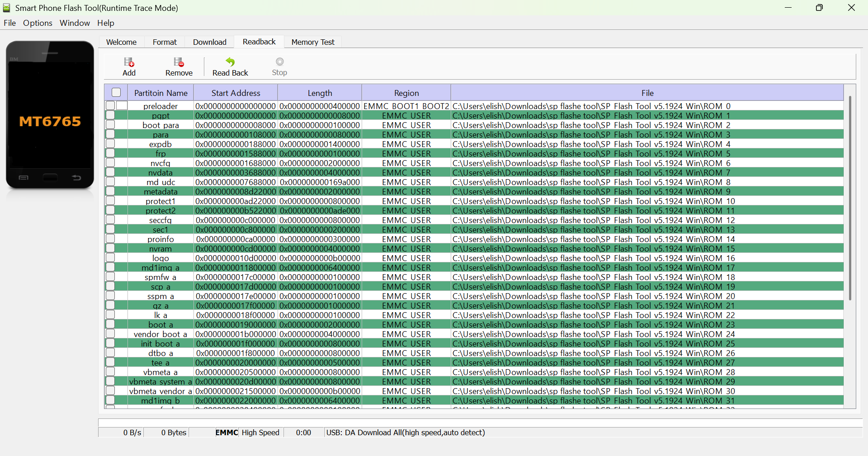Sort by Partitoin Name column header

pos(161,93)
